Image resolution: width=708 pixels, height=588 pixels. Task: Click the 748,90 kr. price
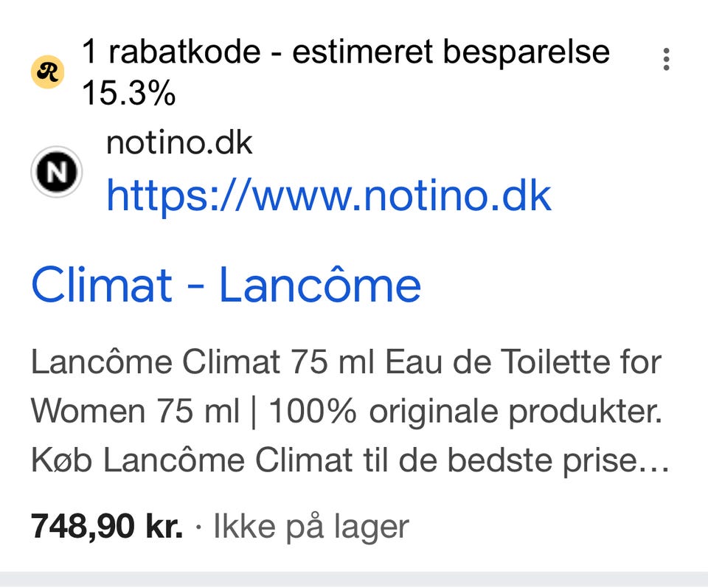pos(106,527)
